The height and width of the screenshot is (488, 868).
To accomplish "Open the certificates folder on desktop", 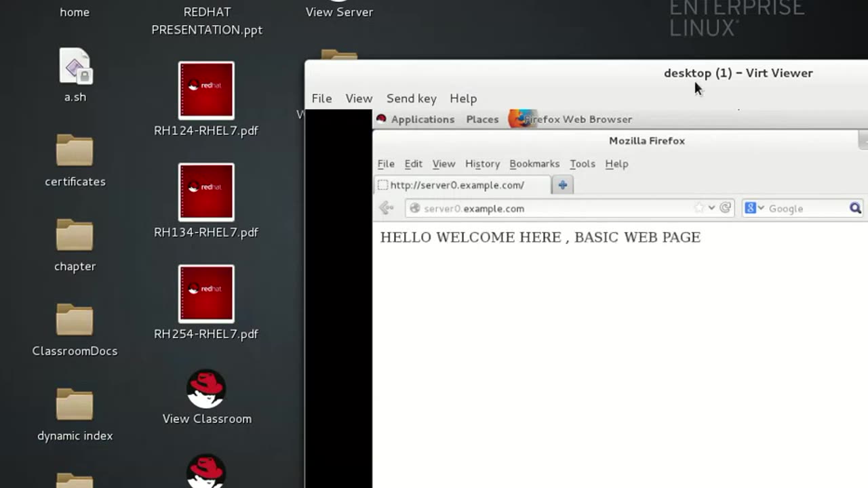I will (x=75, y=150).
